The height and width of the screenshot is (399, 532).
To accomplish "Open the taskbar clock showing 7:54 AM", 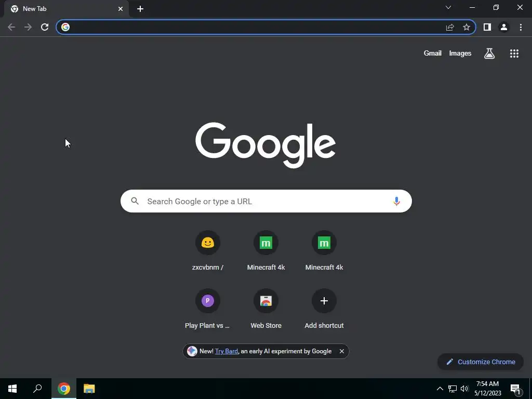I will click(x=487, y=389).
